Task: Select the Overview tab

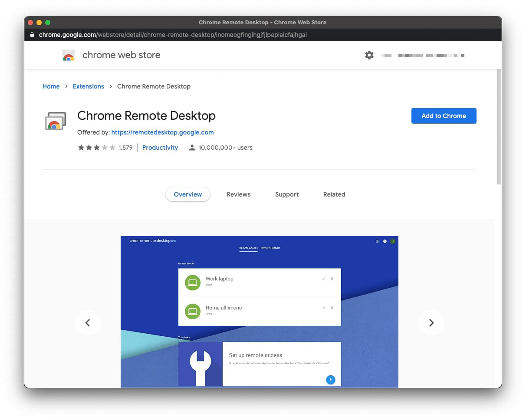Action: pyautogui.click(x=188, y=194)
